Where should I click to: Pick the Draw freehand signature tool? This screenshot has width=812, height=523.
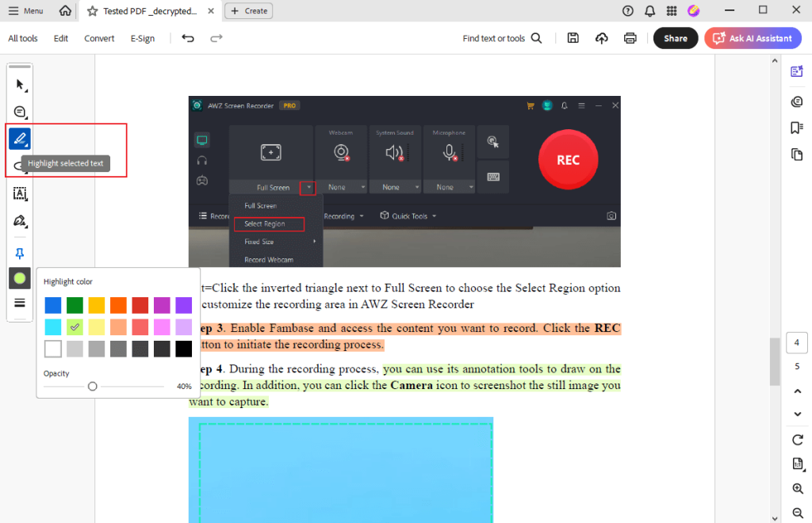(x=20, y=221)
